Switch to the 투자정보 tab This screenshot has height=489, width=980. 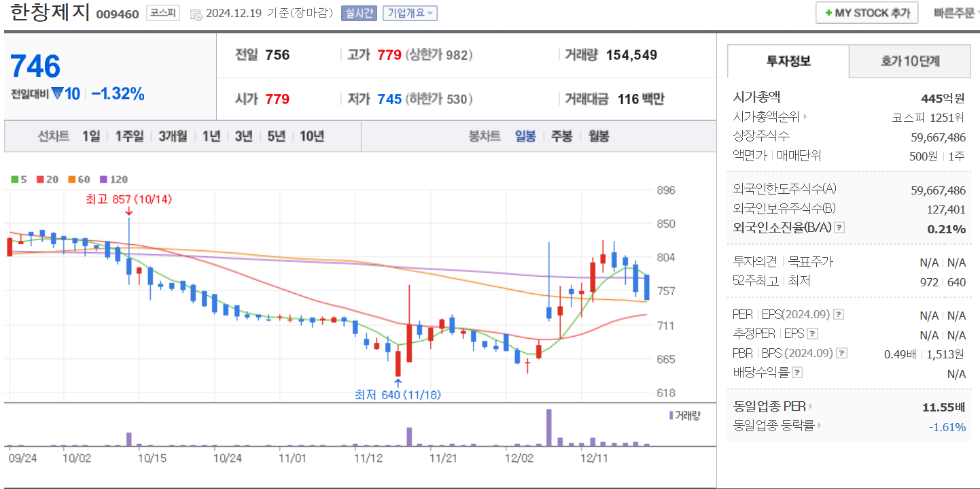[788, 61]
